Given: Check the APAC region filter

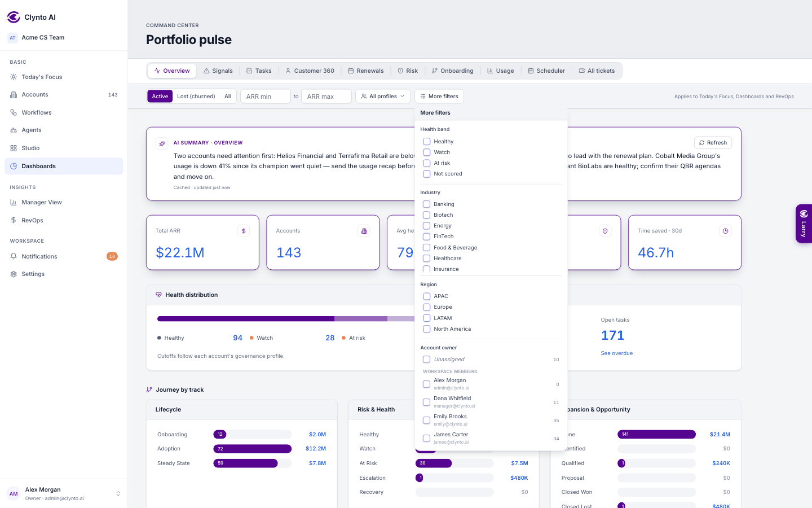Looking at the screenshot, I should point(427,296).
